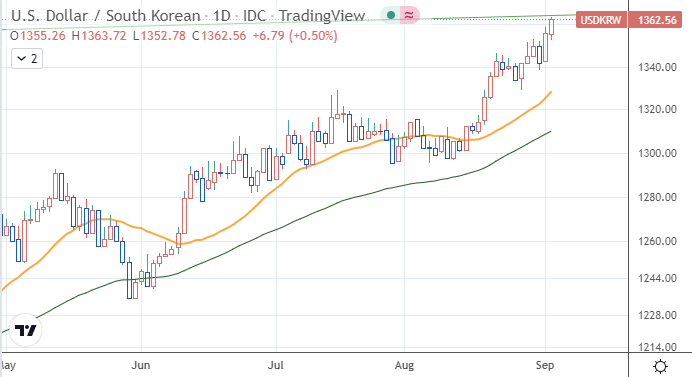This screenshot has width=692, height=377.
Task: Click the USDKRW price label tag
Action: click(x=601, y=20)
